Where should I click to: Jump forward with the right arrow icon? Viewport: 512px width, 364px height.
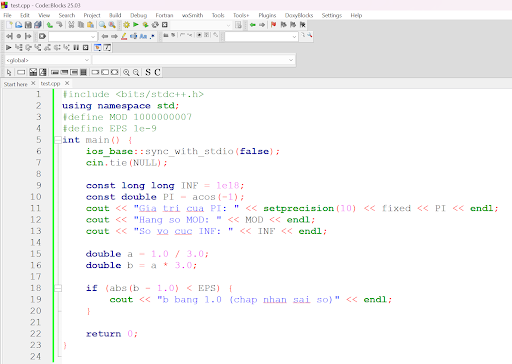tap(262, 25)
